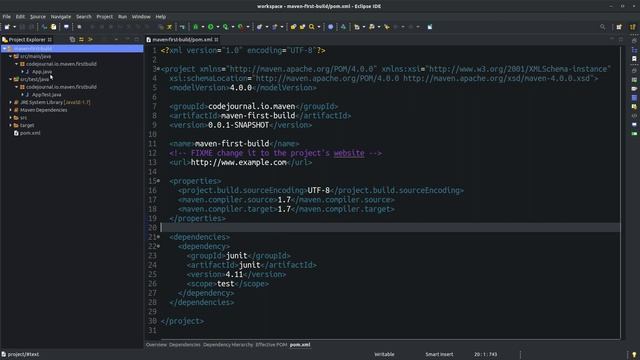This screenshot has width=640, height=360.
Task: Click the yellow Search flashlight icon
Action: (x=312, y=27)
